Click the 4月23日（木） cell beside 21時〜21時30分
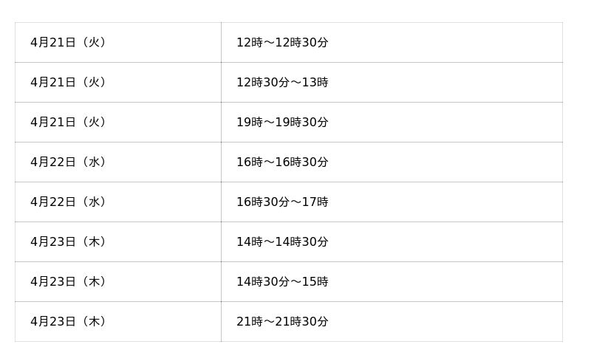The width and height of the screenshot is (591, 364). pyautogui.click(x=69, y=322)
